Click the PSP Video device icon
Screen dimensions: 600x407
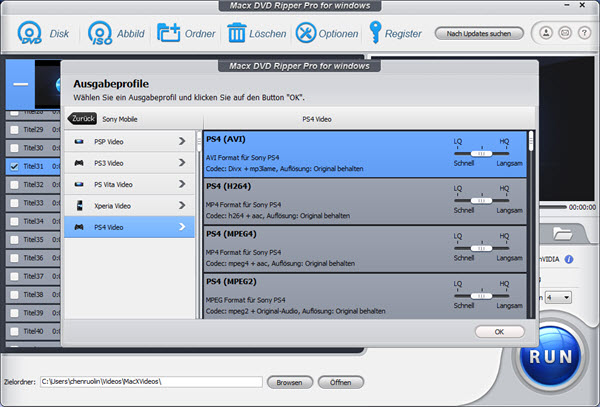pyautogui.click(x=79, y=142)
